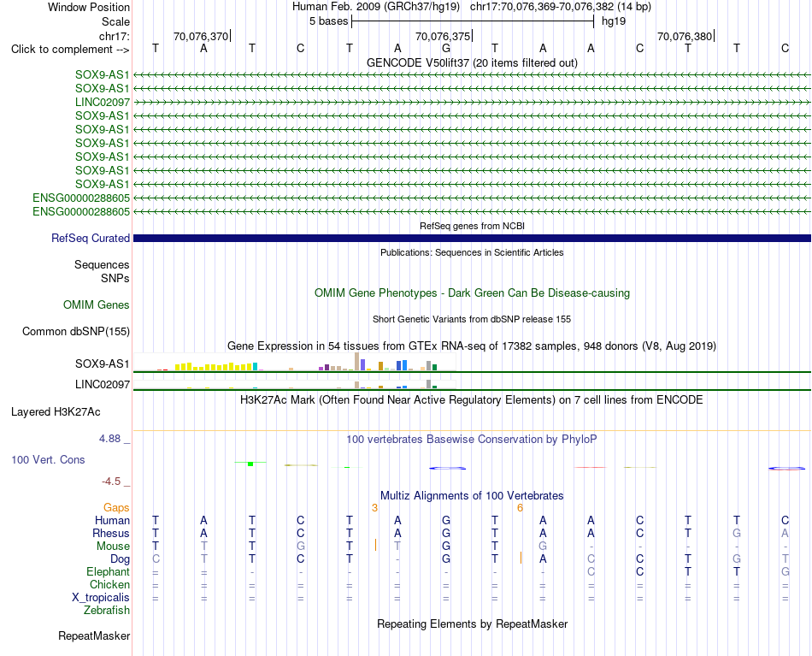
Task: Click 'Click to complement -->' label
Action: (x=70, y=50)
